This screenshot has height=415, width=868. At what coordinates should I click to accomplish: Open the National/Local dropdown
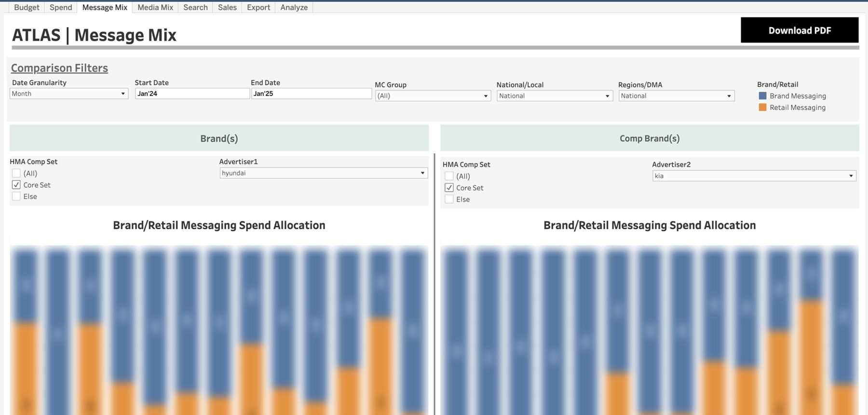[x=555, y=96]
